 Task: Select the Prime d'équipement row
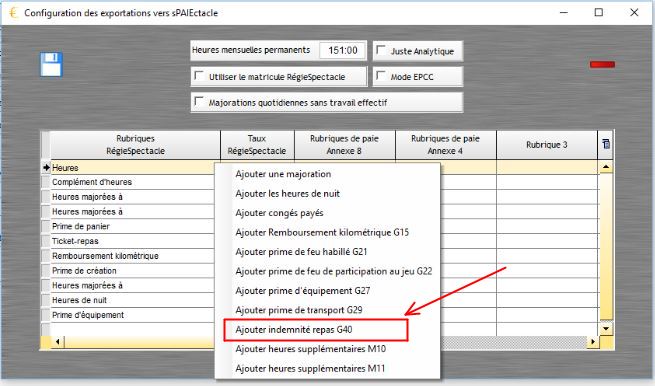[132, 315]
